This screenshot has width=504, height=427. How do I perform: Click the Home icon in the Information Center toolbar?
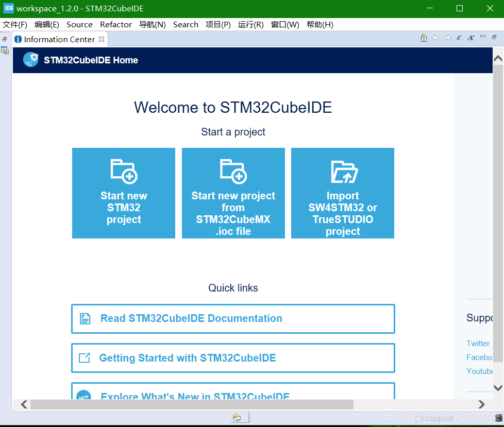[424, 38]
